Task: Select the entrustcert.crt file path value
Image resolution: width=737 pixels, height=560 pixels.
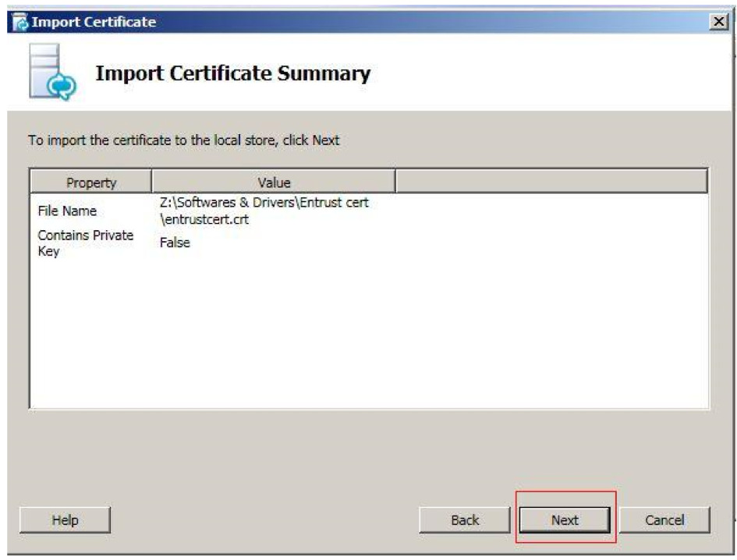Action: point(264,211)
